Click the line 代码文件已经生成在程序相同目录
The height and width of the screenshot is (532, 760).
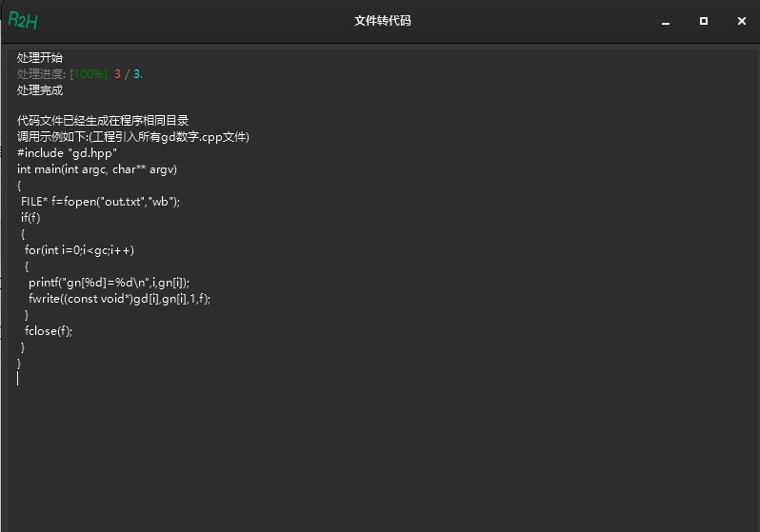coord(103,120)
